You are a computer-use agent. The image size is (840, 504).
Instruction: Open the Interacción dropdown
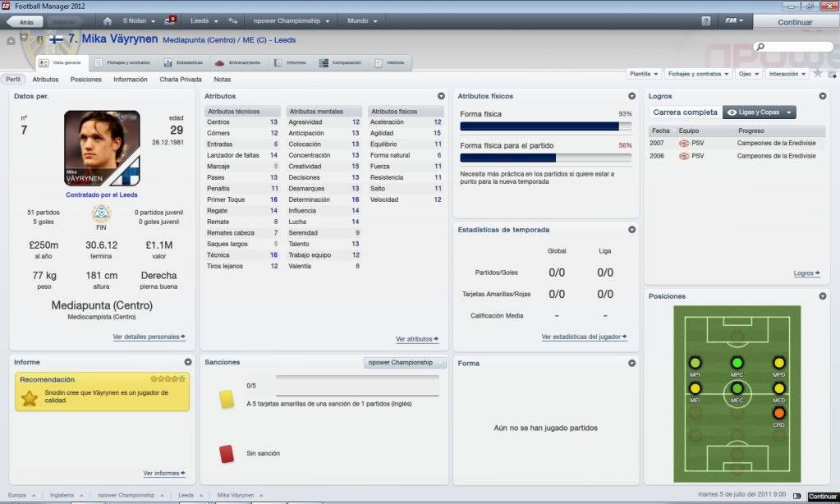tap(787, 74)
